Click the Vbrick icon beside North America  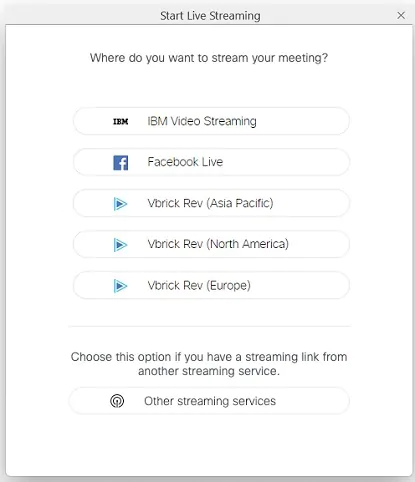point(120,245)
